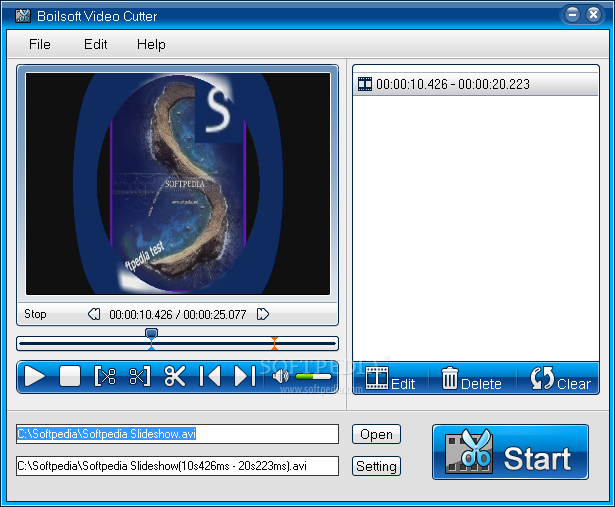The height and width of the screenshot is (507, 615).
Task: Open the Edit menu
Action: click(96, 44)
